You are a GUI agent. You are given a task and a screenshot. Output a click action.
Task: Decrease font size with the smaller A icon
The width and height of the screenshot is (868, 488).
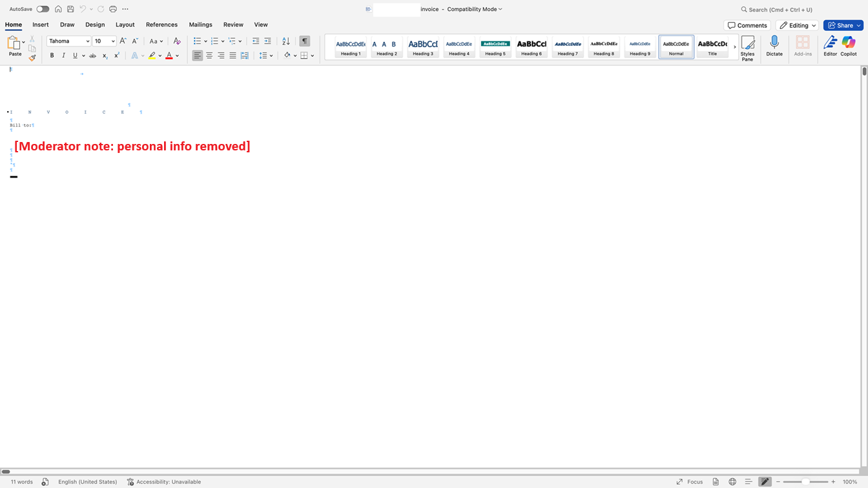(x=135, y=41)
